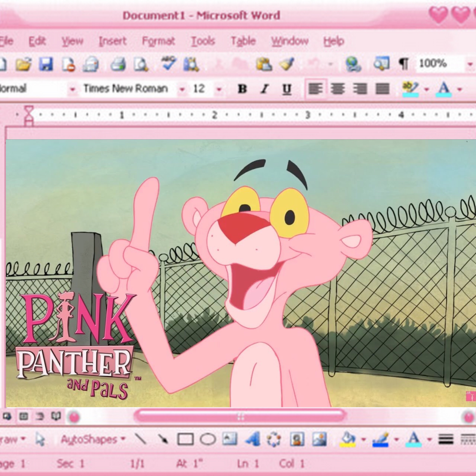This screenshot has width=476, height=476.
Task: Open the Format menu
Action: pyautogui.click(x=158, y=41)
